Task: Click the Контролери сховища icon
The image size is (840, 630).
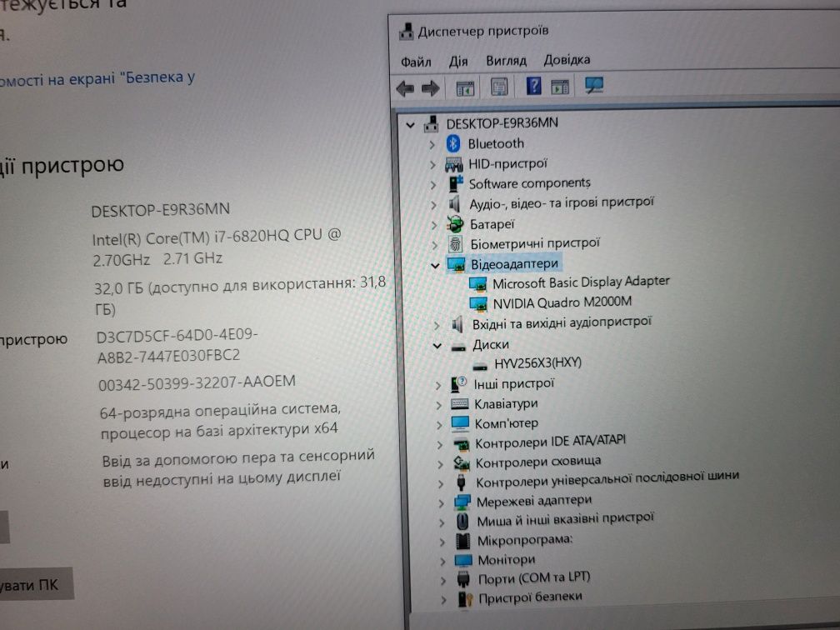Action: [x=462, y=462]
